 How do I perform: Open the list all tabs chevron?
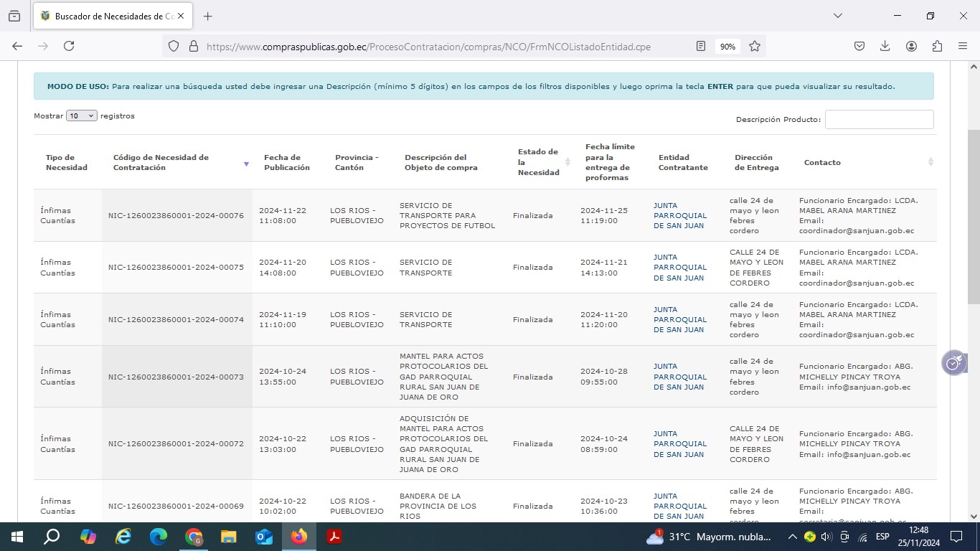(837, 16)
